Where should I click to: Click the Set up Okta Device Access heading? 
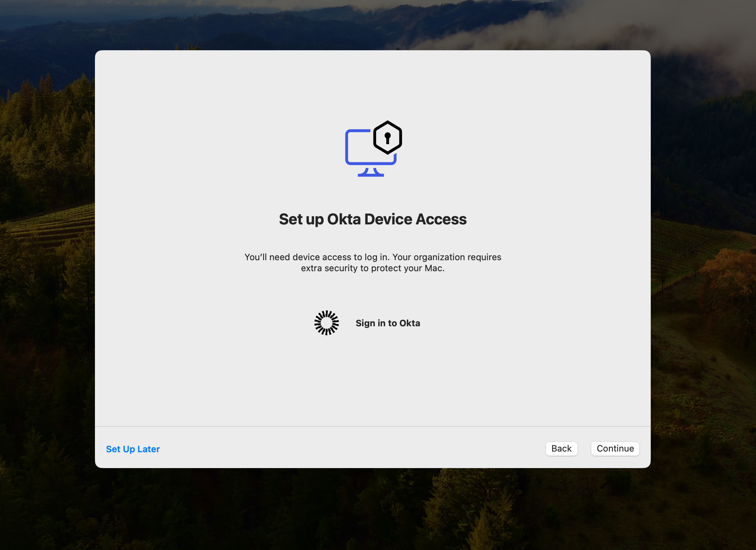click(x=372, y=219)
